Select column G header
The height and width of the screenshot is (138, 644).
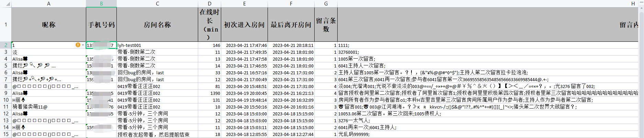(x=326, y=3)
